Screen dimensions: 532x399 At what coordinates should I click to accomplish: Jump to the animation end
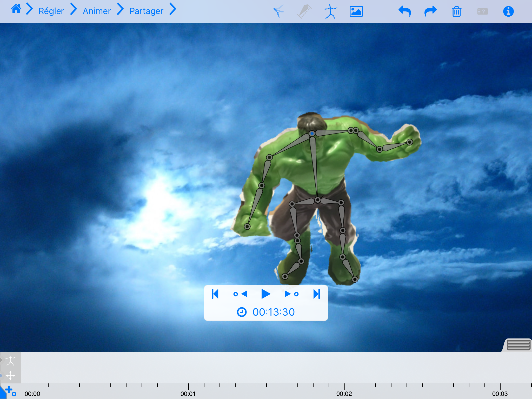(x=317, y=294)
